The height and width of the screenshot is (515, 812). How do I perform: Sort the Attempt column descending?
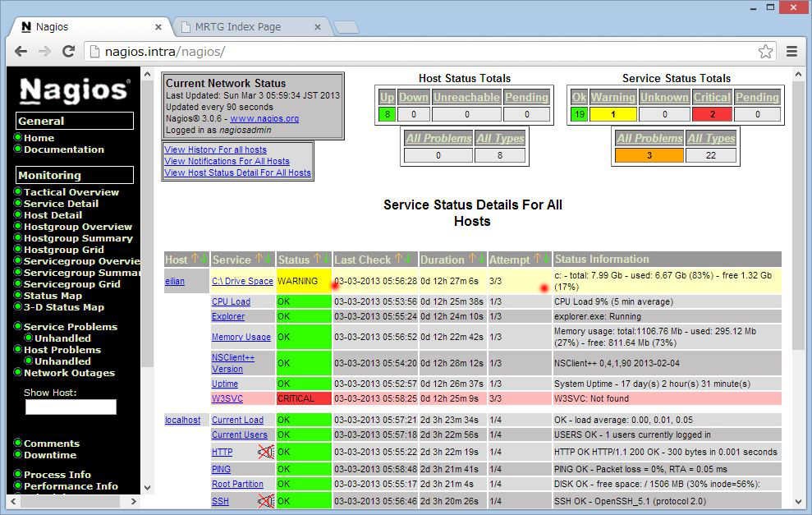(x=546, y=259)
